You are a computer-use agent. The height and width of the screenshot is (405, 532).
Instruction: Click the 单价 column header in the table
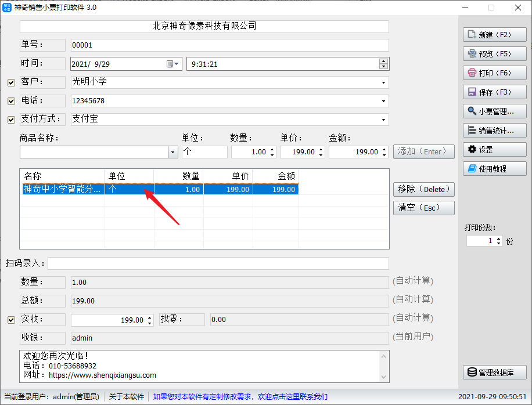(228, 176)
